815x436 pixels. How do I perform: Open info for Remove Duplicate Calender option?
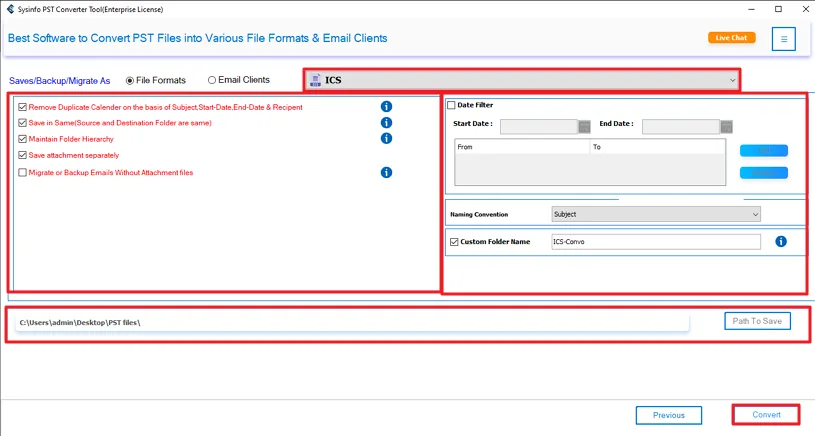pyautogui.click(x=386, y=107)
